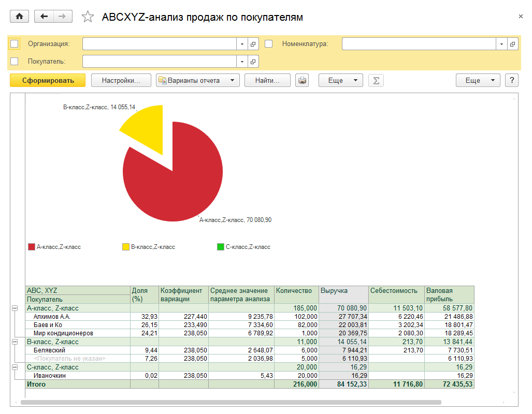532x414 pixels.
Task: Open the Варианты отчета menu
Action: pos(197,80)
